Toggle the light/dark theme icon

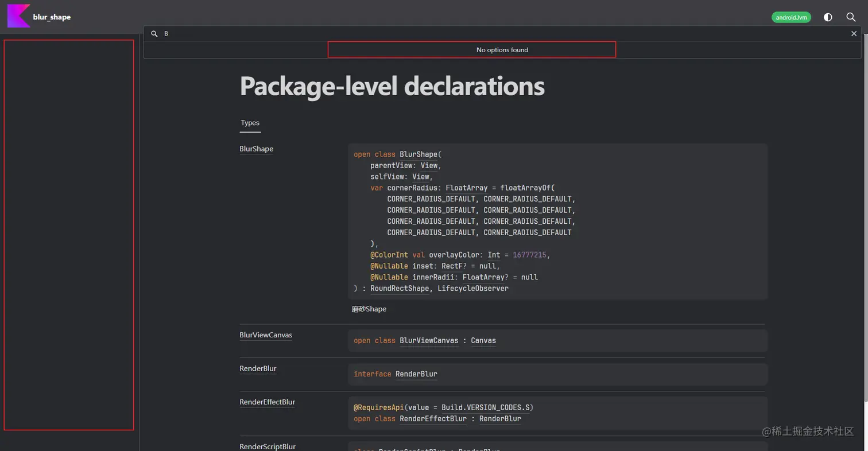click(828, 17)
